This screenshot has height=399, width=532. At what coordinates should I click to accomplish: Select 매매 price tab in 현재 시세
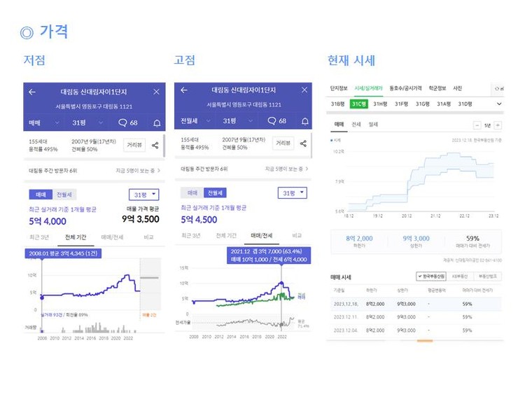(x=339, y=125)
